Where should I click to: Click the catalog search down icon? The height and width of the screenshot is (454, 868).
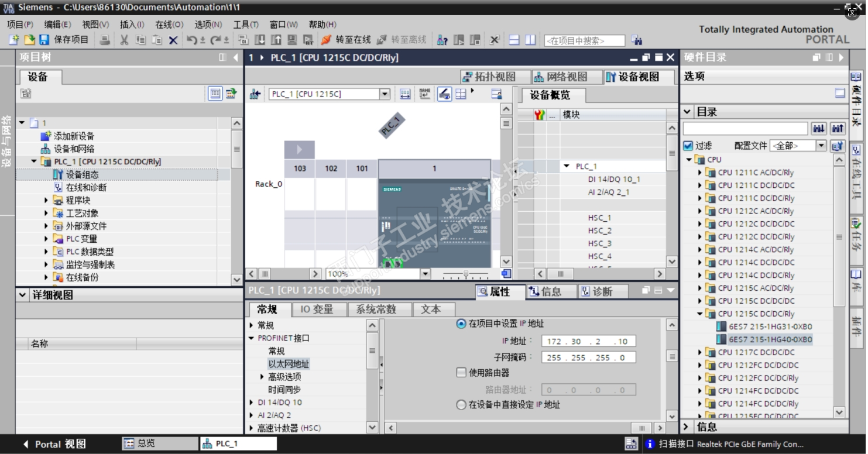click(x=818, y=129)
